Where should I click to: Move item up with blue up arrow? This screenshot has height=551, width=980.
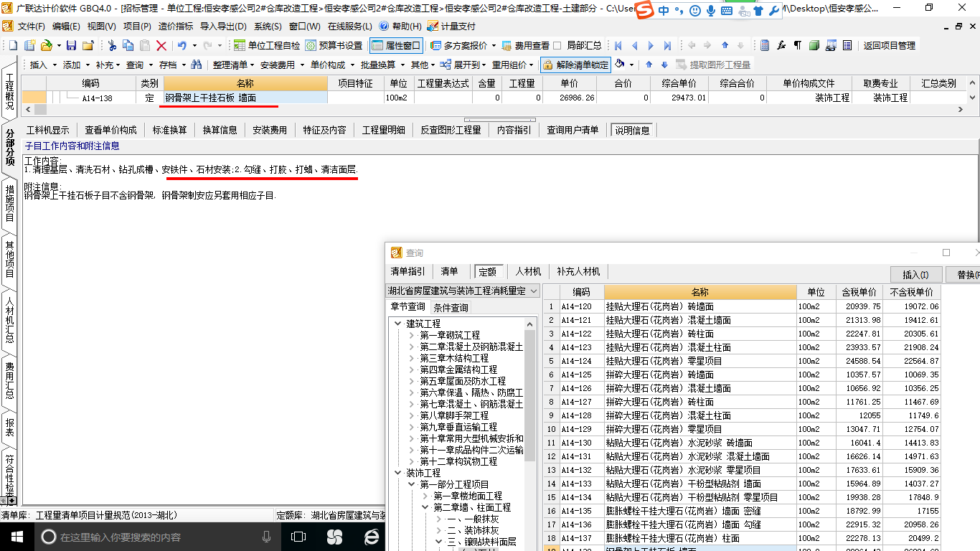tap(649, 65)
